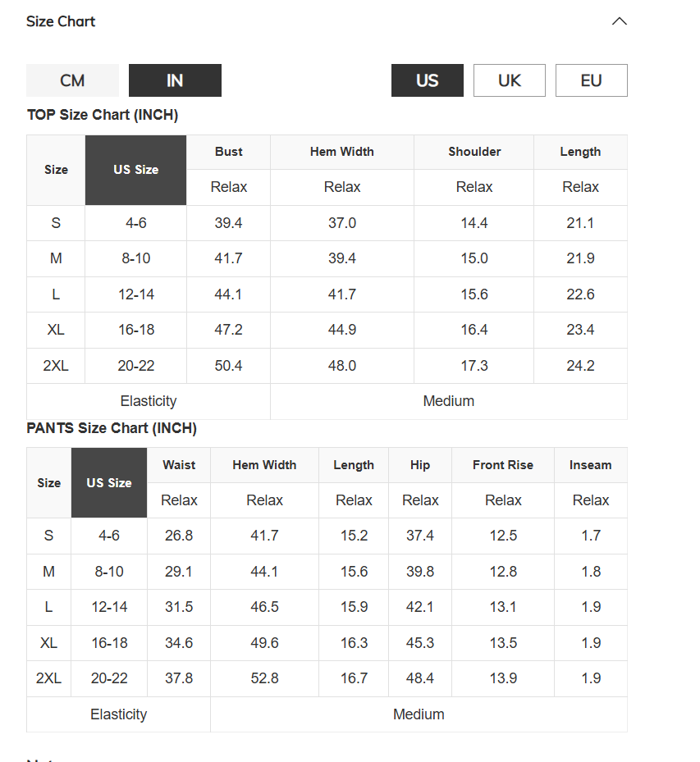
Task: Choose US sizing standard
Action: coord(428,80)
